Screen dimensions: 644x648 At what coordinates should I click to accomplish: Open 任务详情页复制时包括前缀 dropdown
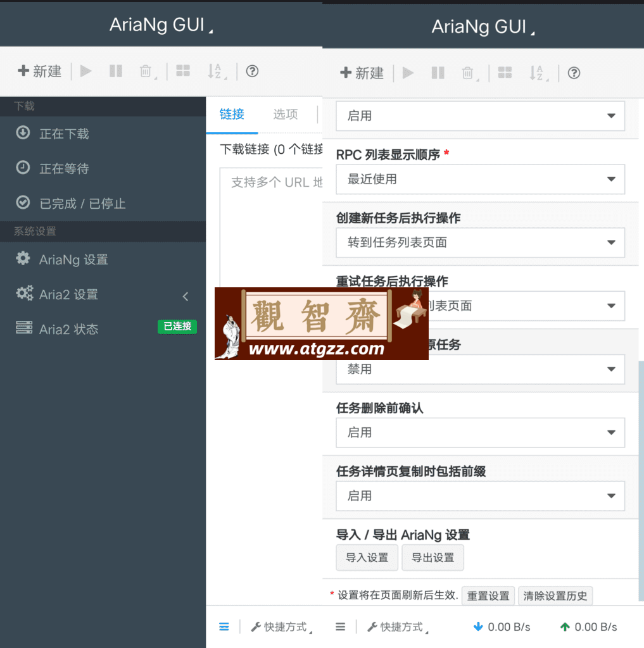point(480,496)
